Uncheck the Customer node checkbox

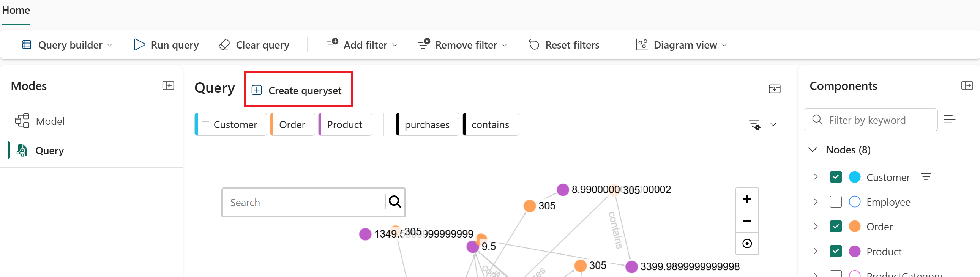(835, 177)
